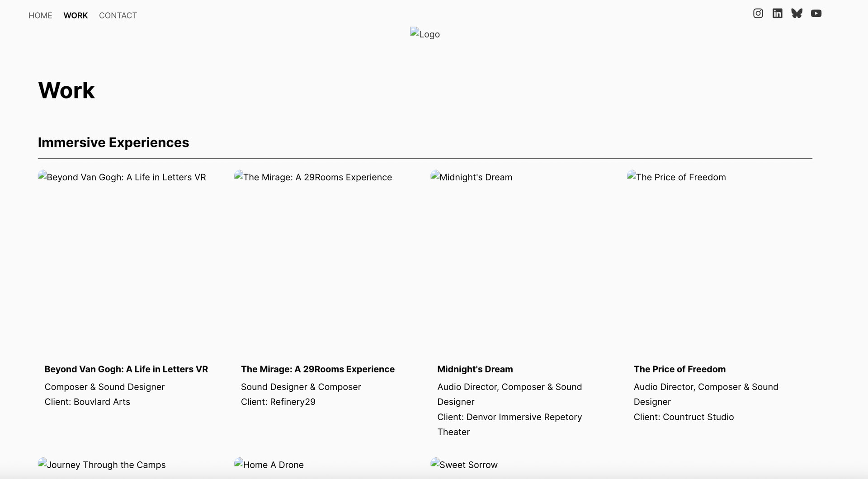
Task: Click the Immersive Experiences section heading
Action: [113, 142]
